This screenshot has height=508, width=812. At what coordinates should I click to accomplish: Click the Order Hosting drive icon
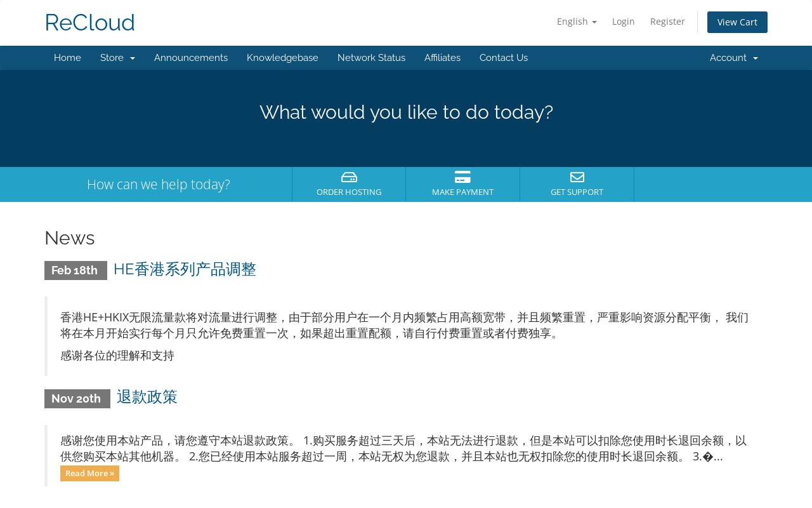point(349,177)
